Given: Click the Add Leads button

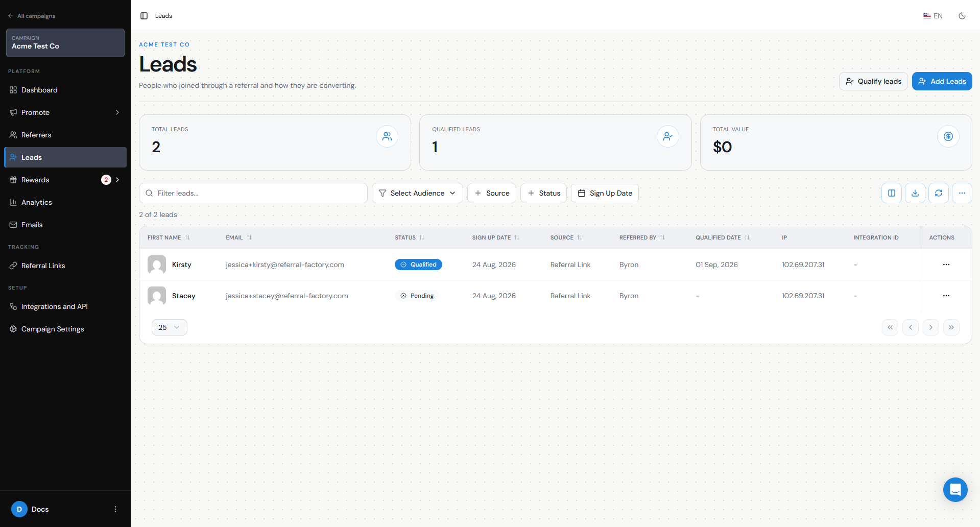Looking at the screenshot, I should (x=942, y=81).
